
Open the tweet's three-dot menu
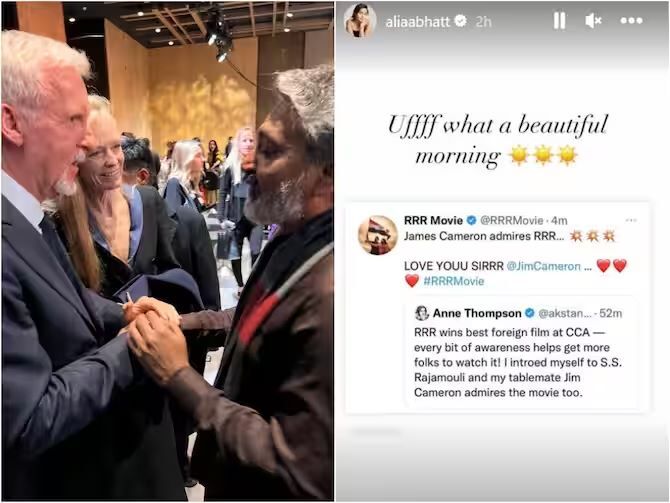[x=631, y=221]
